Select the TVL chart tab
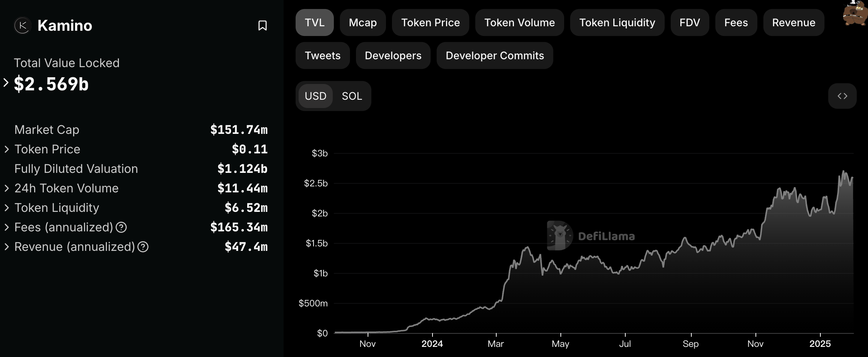Image resolution: width=868 pixels, height=357 pixels. pyautogui.click(x=314, y=22)
